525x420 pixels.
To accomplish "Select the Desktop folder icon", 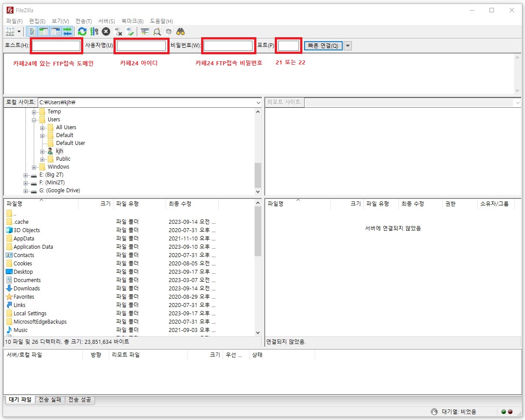I will 9,272.
